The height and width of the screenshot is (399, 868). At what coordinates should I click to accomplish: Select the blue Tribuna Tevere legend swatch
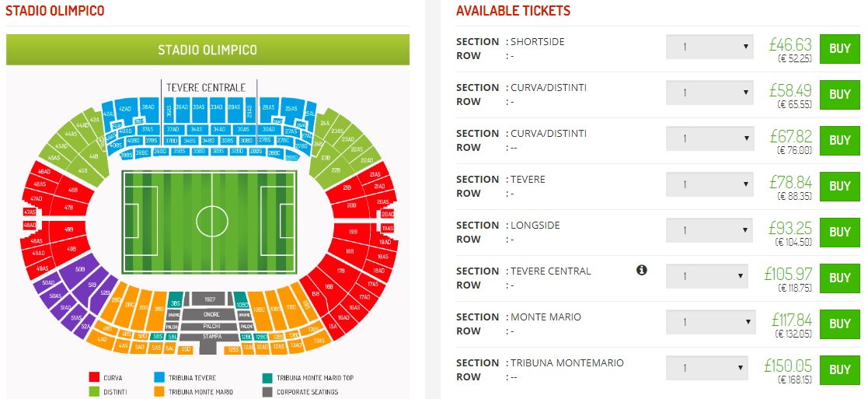[x=161, y=378]
